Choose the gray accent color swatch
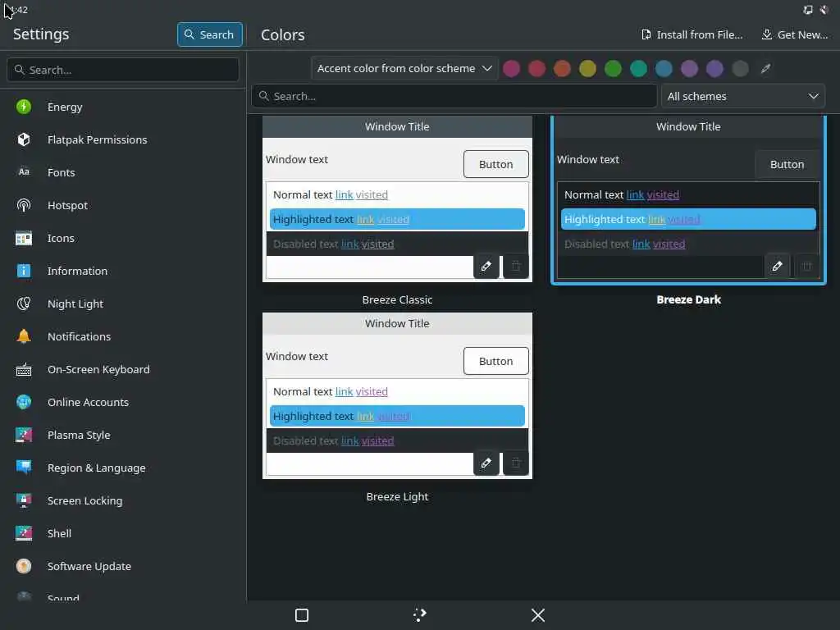 click(x=741, y=69)
